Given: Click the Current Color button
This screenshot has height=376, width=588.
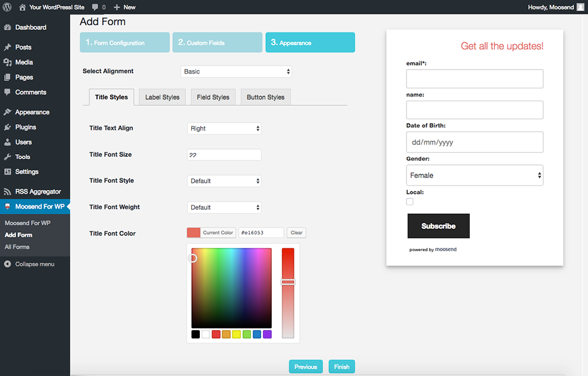Looking at the screenshot, I should [211, 232].
